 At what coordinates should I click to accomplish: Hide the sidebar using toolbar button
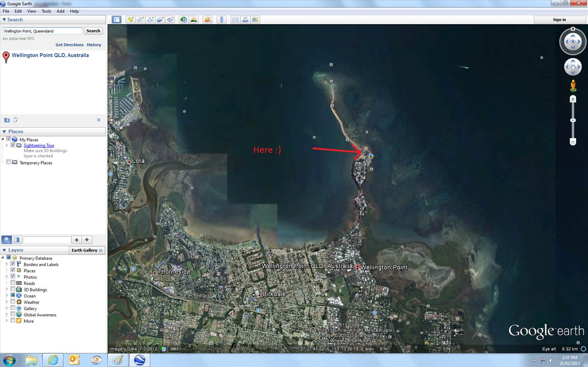click(117, 20)
